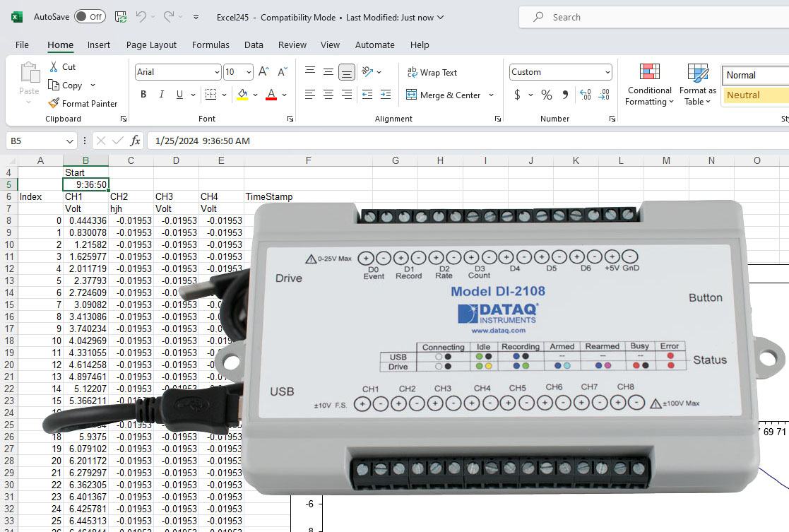Click the Save icon in title bar
Image resolution: width=789 pixels, height=532 pixels.
(x=121, y=17)
